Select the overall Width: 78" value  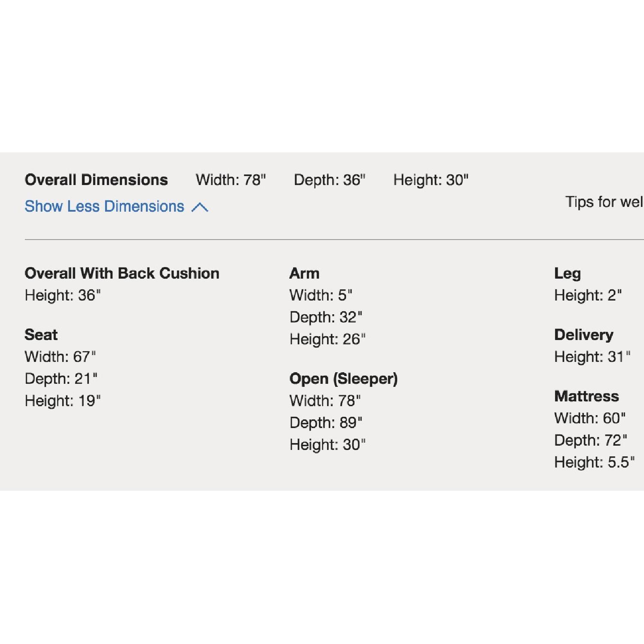(x=231, y=180)
